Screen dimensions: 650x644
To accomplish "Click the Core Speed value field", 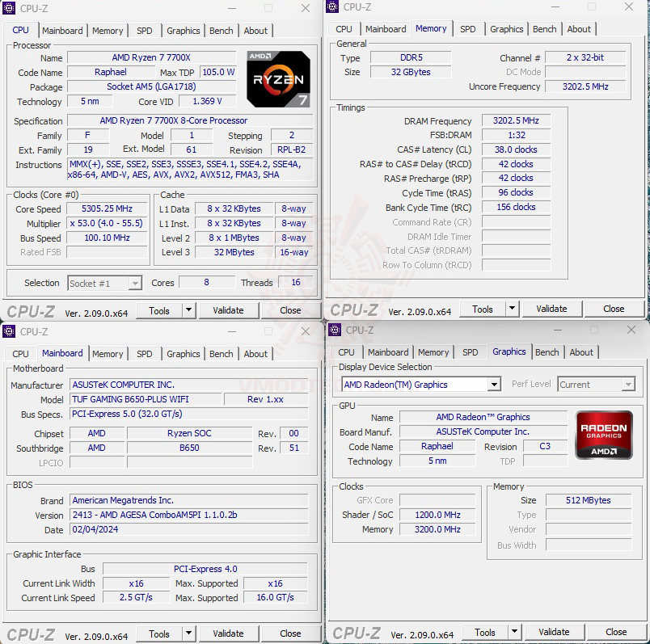I will (x=108, y=208).
